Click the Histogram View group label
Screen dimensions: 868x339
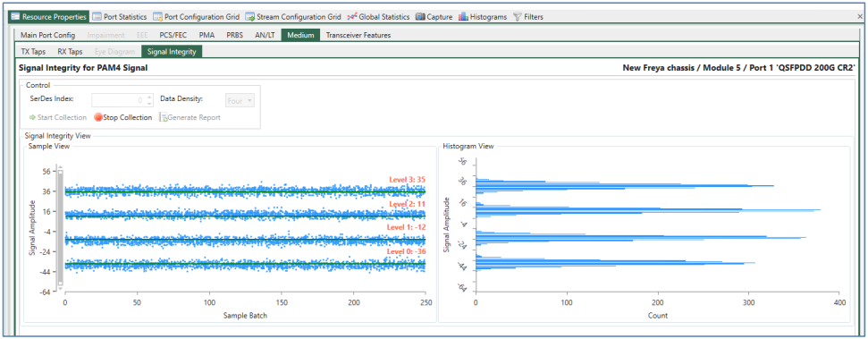[x=468, y=146]
